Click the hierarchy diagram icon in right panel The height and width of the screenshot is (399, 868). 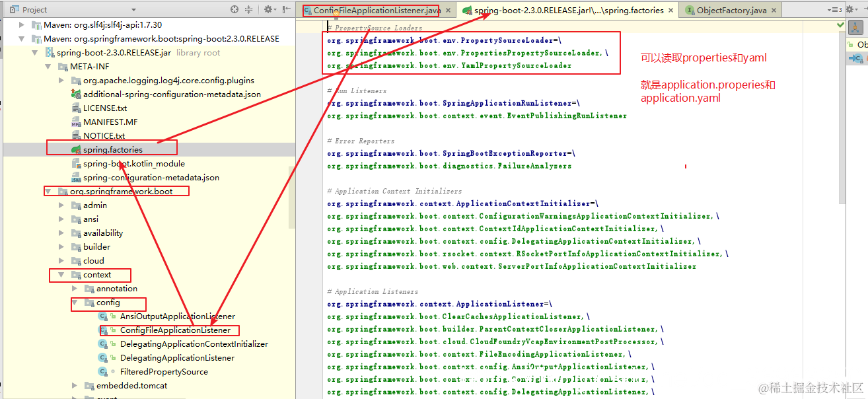tap(855, 28)
